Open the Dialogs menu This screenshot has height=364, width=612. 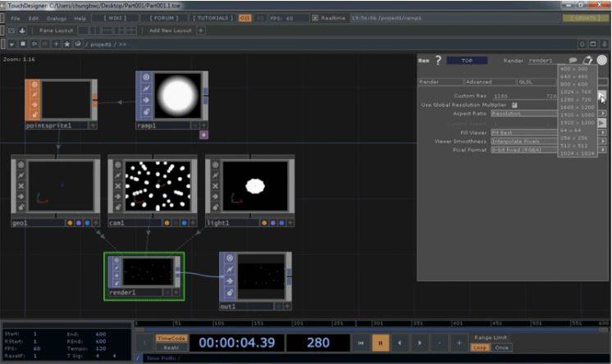point(56,17)
